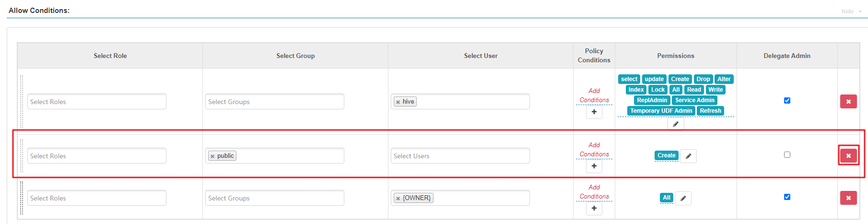Screen dimensions: 868x224
Task: Click the Allow Conditions heading
Action: click(39, 11)
